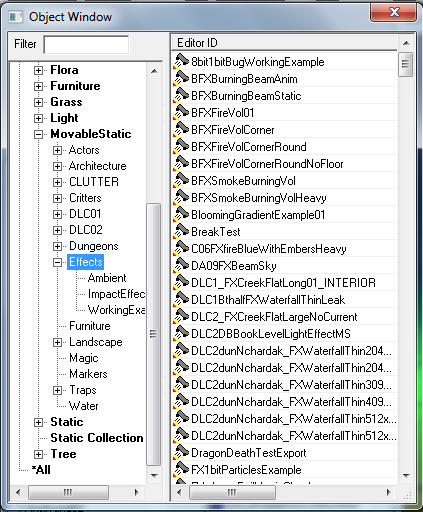Click the tree panel vertical scrollbar thumb
The height and width of the screenshot is (512, 423).
click(x=153, y=334)
